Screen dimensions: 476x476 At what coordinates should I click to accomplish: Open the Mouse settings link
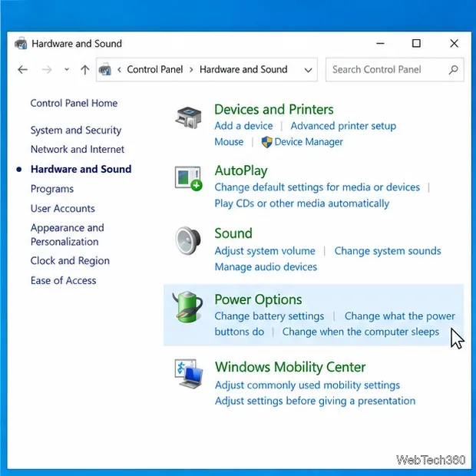pos(229,142)
